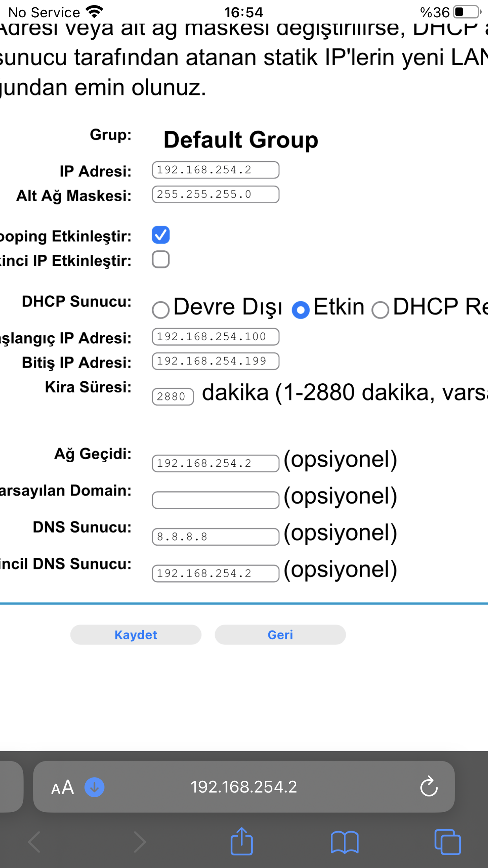This screenshot has width=488, height=868.
Task: Tap the browser back arrow
Action: pyautogui.click(x=34, y=842)
